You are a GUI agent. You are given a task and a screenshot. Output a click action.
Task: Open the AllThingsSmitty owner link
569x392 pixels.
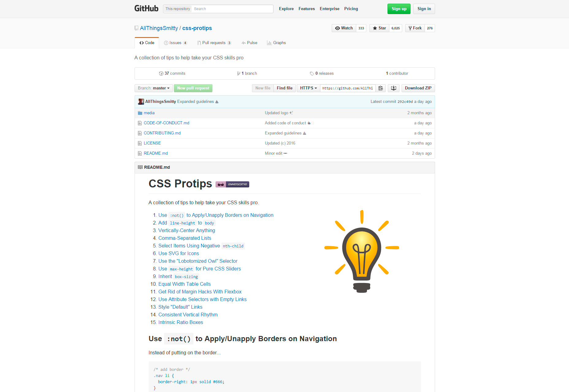[159, 28]
